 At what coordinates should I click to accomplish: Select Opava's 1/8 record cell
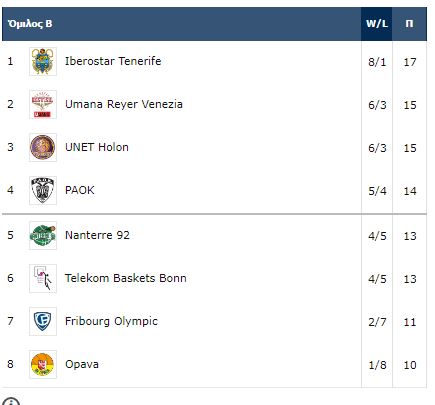coord(377,365)
